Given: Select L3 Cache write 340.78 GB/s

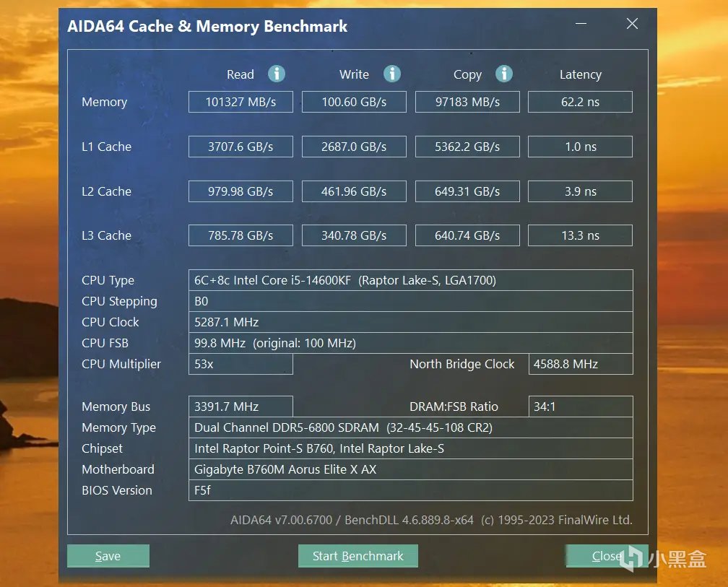Looking at the screenshot, I should click(354, 235).
